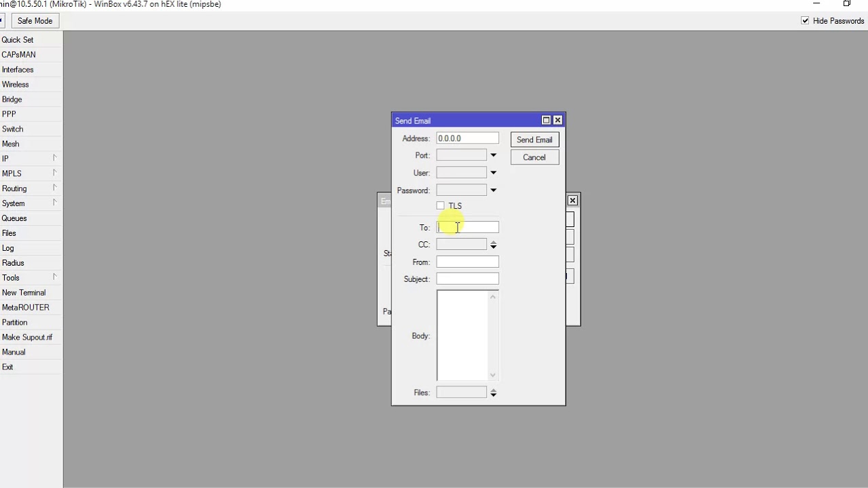
Task: Enable the TLS checkbox
Action: pos(441,205)
